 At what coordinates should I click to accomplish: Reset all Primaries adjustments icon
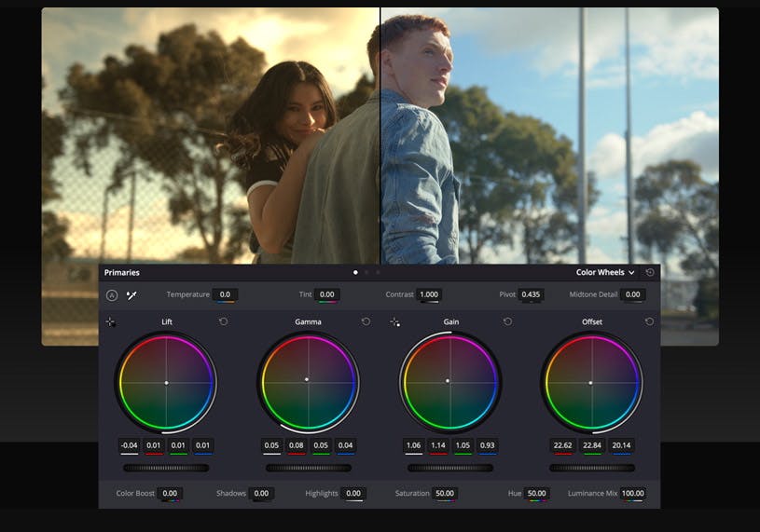650,273
